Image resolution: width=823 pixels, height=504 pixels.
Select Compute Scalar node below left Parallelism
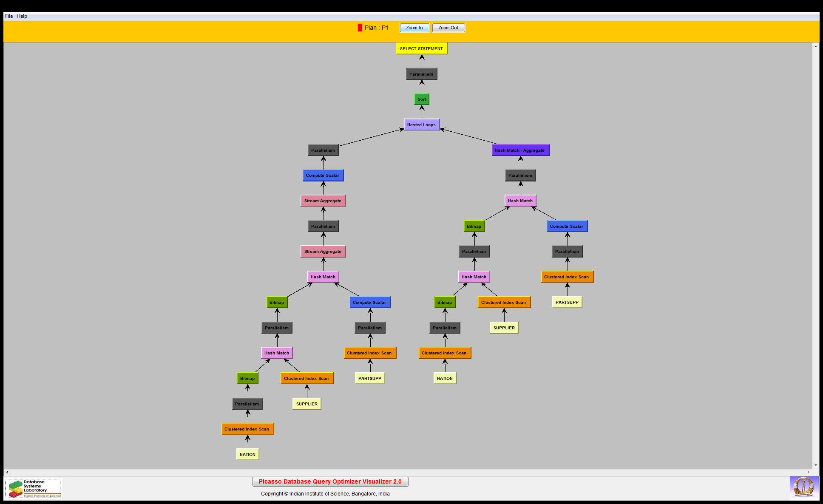323,176
